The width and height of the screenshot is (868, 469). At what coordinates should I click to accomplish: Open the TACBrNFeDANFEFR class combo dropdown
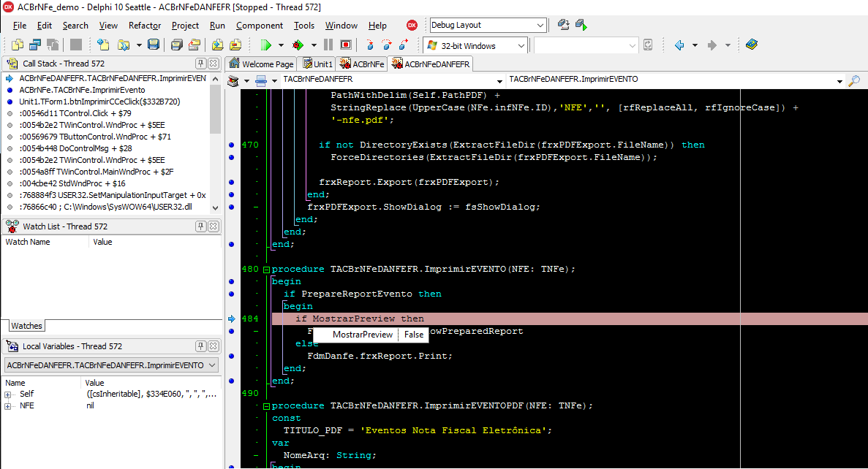(499, 81)
